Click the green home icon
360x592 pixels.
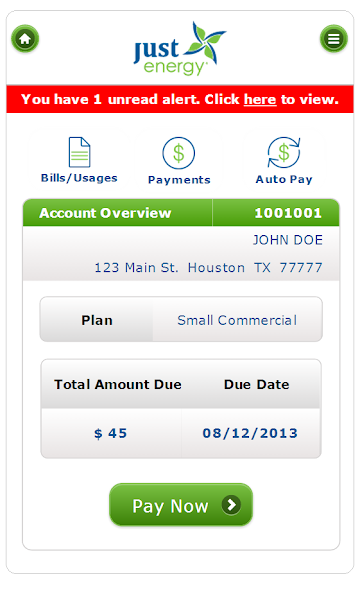[25, 39]
